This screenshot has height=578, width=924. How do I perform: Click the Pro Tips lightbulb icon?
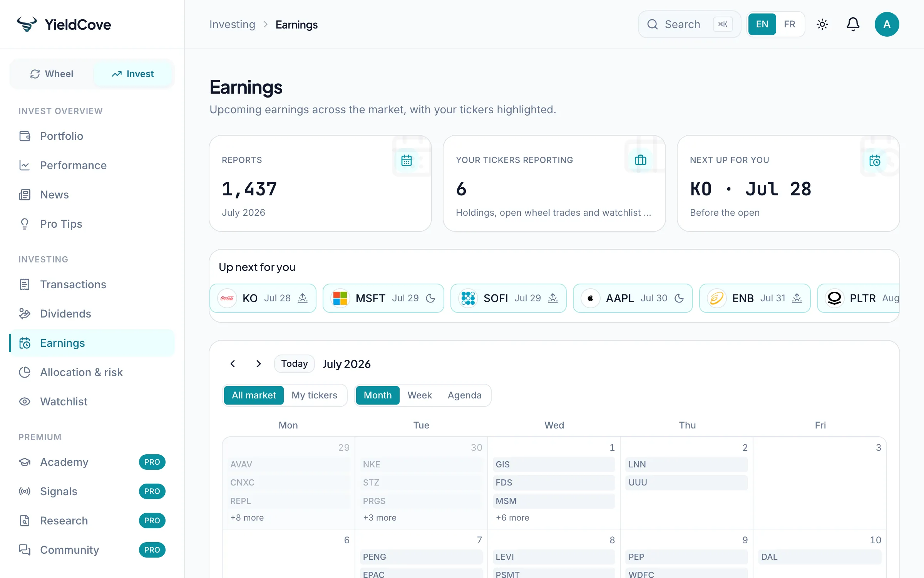click(x=25, y=224)
